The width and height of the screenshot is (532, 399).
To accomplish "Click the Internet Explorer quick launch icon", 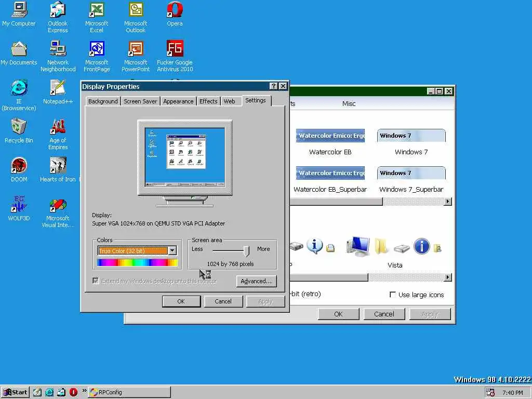I will point(49,392).
